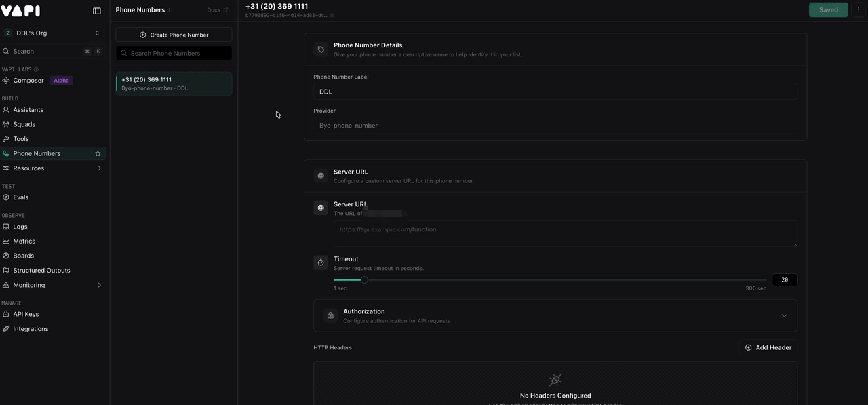Expand the Resources submenu
The height and width of the screenshot is (405, 868).
coord(99,168)
